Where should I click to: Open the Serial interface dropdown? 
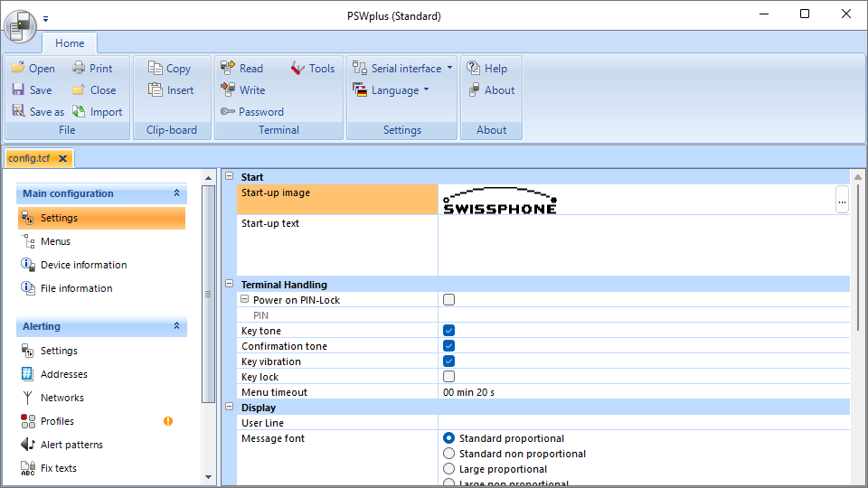403,69
